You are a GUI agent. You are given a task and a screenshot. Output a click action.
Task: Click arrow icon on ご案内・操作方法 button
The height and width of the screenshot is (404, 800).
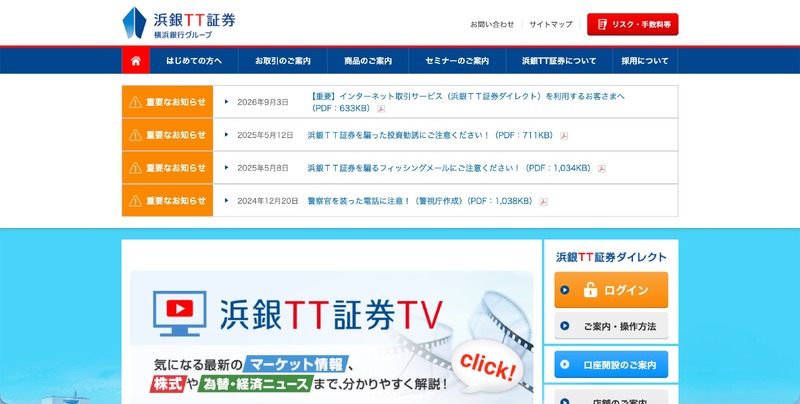point(565,326)
